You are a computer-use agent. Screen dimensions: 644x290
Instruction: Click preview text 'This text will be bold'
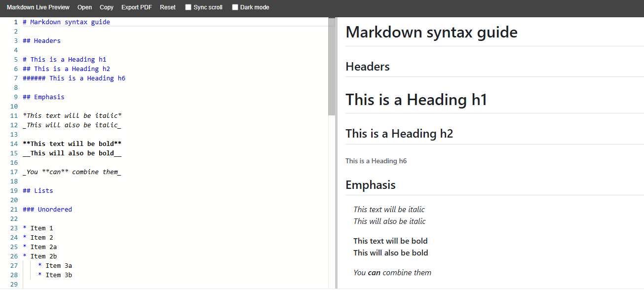[x=390, y=241]
